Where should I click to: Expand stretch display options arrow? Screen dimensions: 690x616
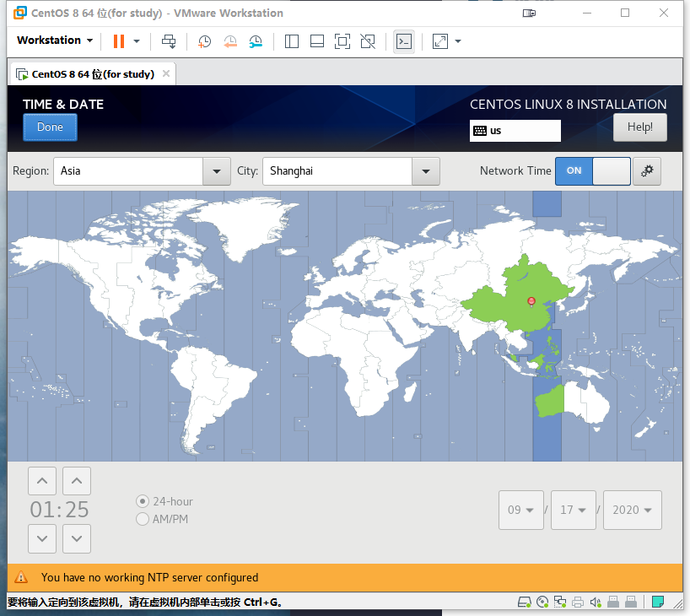(458, 41)
